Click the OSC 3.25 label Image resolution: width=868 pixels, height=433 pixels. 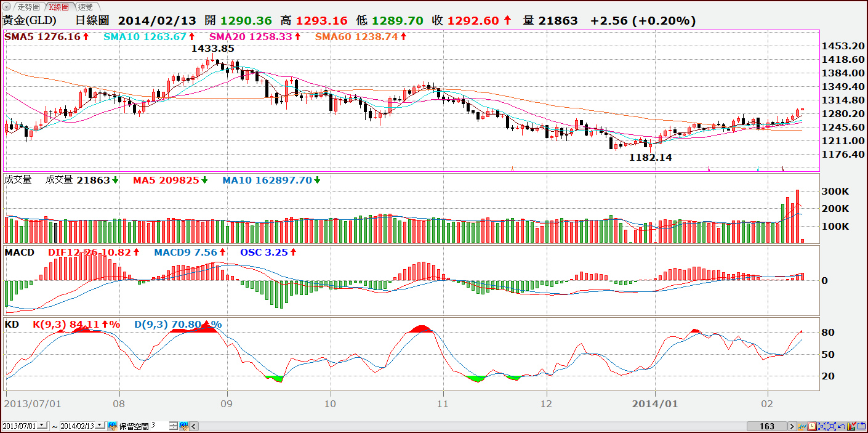pos(269,253)
